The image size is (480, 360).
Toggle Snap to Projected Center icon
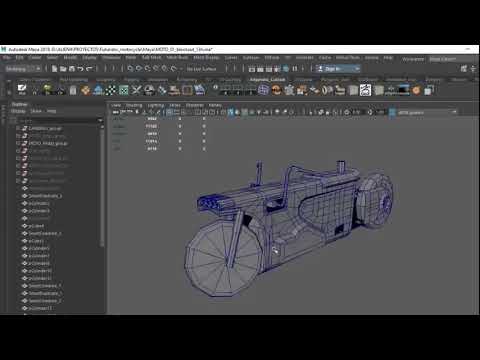[156, 69]
